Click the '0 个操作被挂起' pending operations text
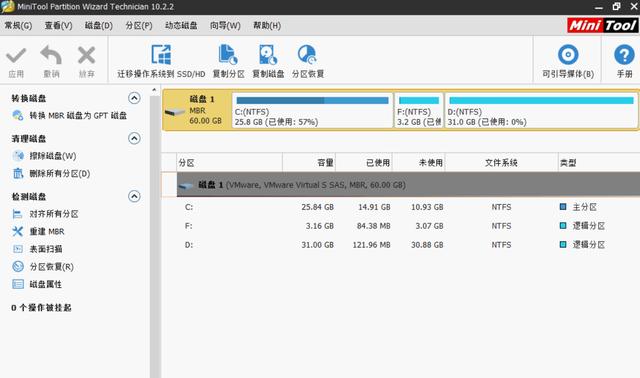The width and height of the screenshot is (640, 378). coord(41,308)
